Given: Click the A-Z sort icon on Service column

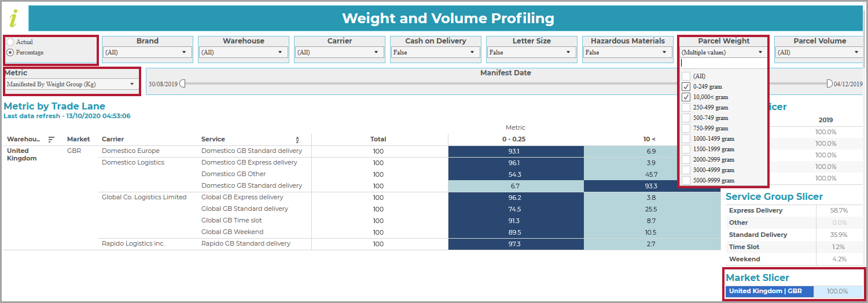Looking at the screenshot, I should [x=297, y=140].
